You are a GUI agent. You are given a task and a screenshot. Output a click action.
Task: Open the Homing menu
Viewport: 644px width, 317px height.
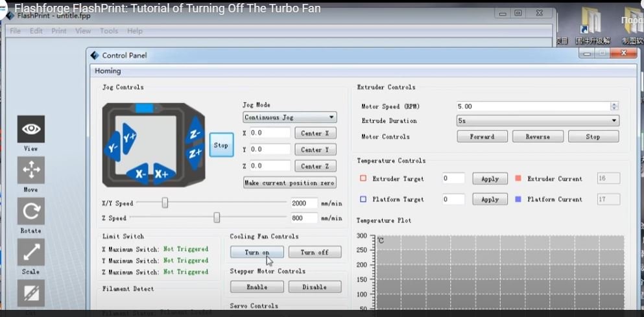pyautogui.click(x=108, y=71)
